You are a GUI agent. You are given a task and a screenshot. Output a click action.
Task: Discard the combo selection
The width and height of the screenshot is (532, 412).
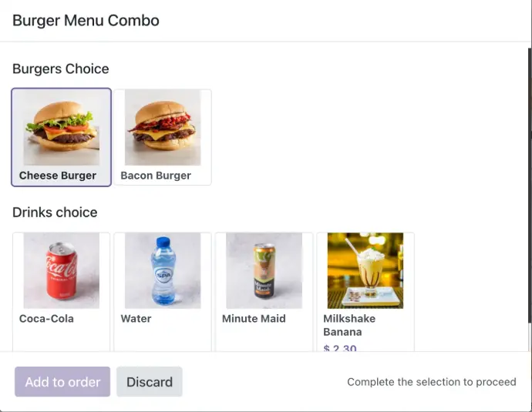point(150,382)
